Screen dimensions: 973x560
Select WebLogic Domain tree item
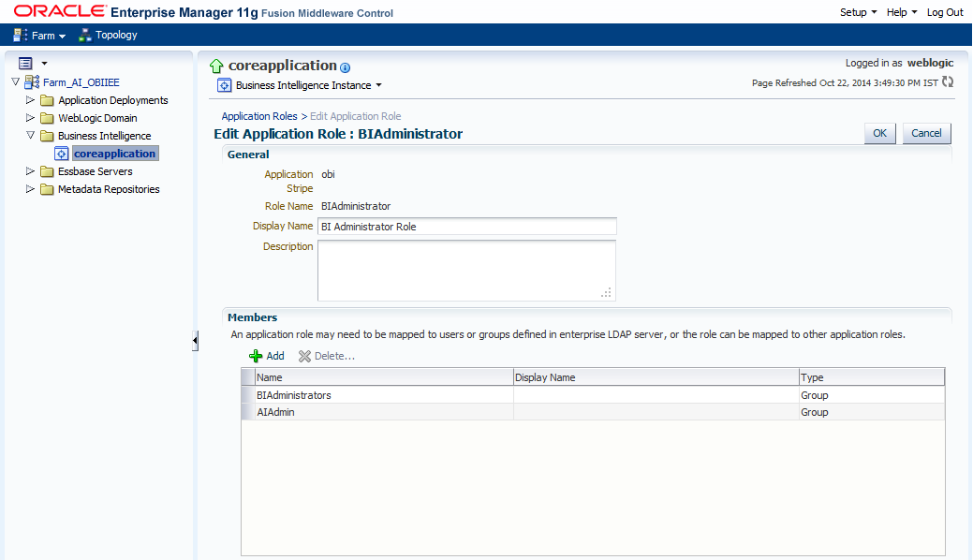coord(97,118)
